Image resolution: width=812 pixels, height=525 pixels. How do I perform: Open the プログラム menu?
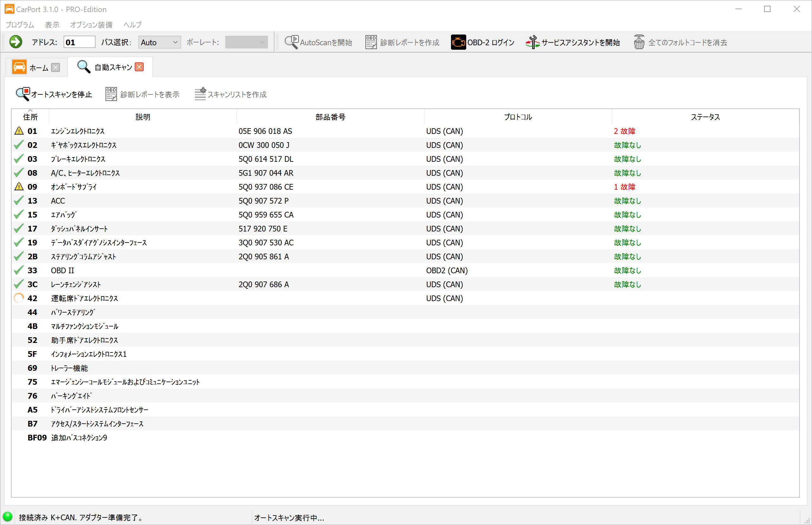[x=20, y=25]
